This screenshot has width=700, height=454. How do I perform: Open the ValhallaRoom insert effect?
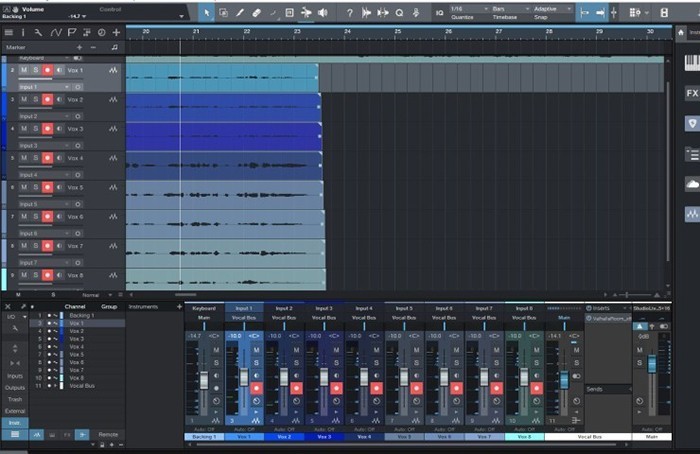608,318
